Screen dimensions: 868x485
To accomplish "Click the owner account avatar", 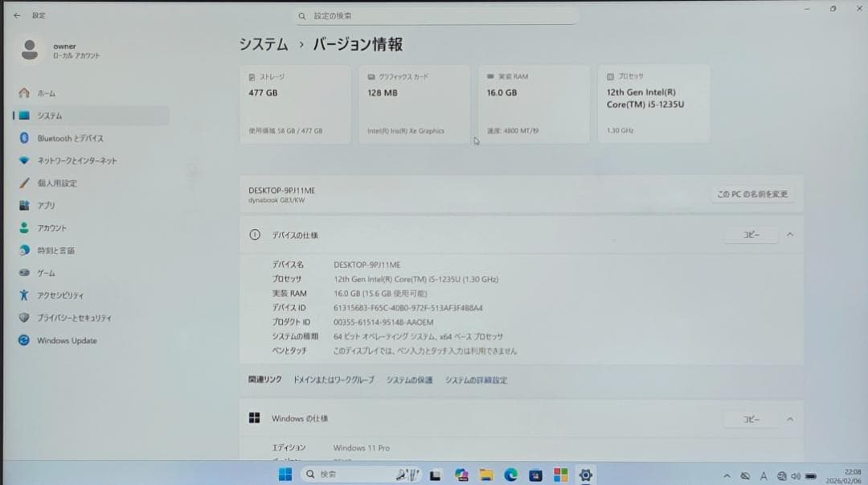I will pyautogui.click(x=29, y=50).
